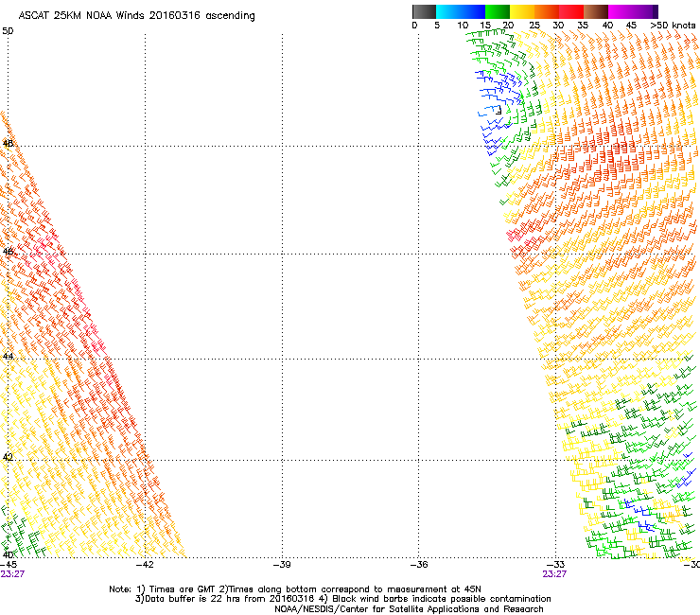
Task: Click the latitude label 50
Action: click(x=8, y=31)
